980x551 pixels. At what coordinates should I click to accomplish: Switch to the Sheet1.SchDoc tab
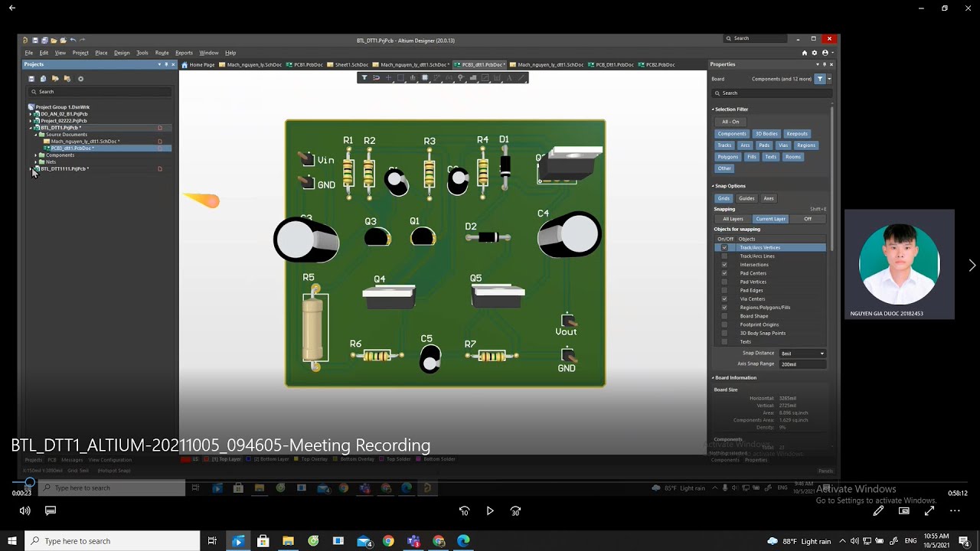(348, 65)
